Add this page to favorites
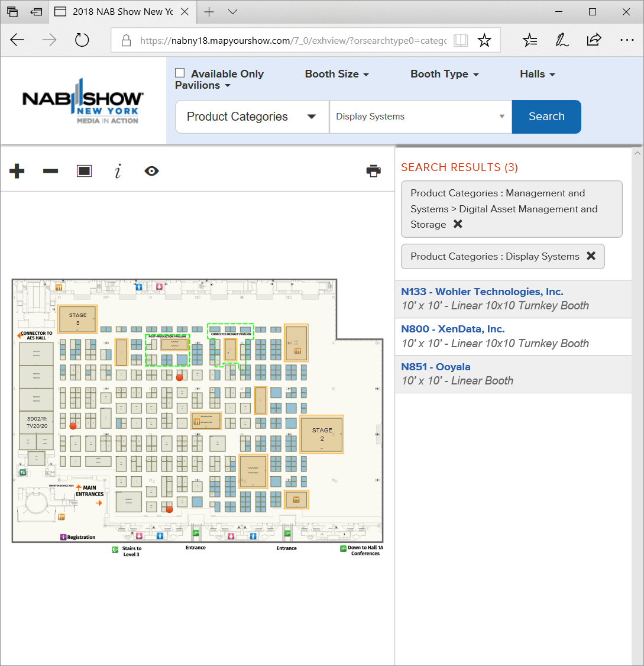The width and height of the screenshot is (644, 666). [x=484, y=40]
